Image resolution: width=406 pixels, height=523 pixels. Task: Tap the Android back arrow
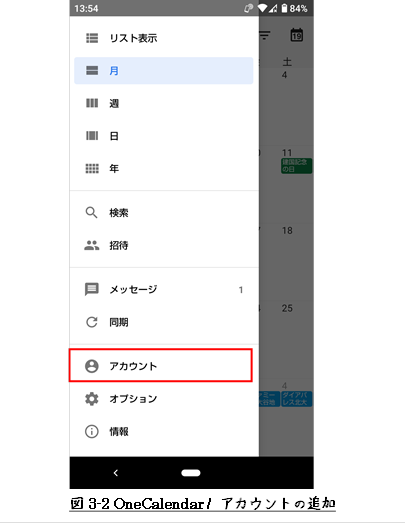pyautogui.click(x=116, y=473)
